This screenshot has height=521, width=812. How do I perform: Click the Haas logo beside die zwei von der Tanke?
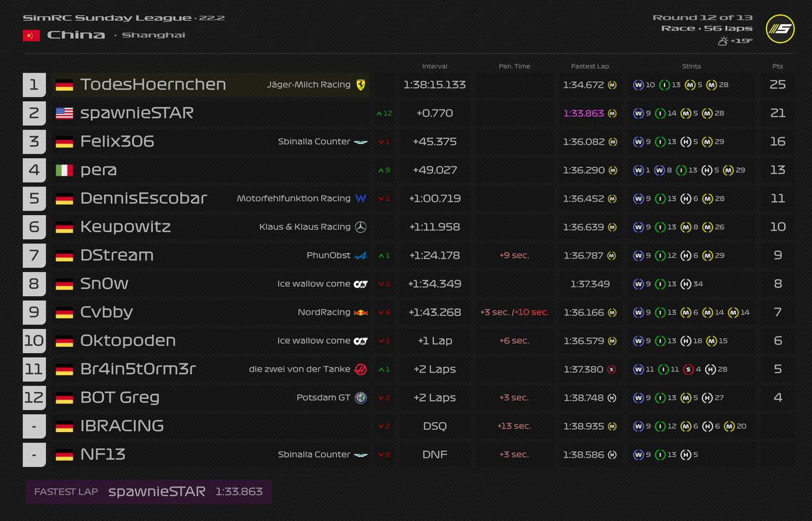click(x=360, y=369)
